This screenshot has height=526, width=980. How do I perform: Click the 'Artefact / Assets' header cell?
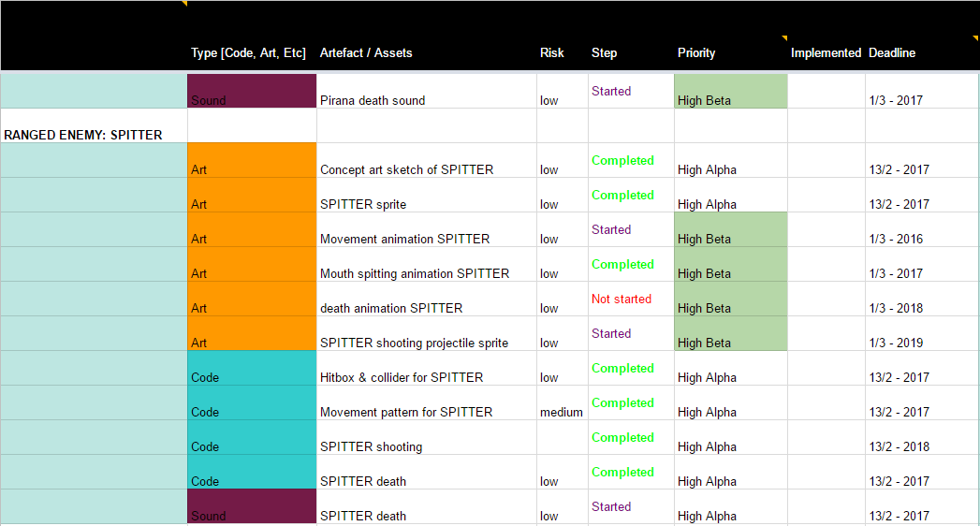366,53
